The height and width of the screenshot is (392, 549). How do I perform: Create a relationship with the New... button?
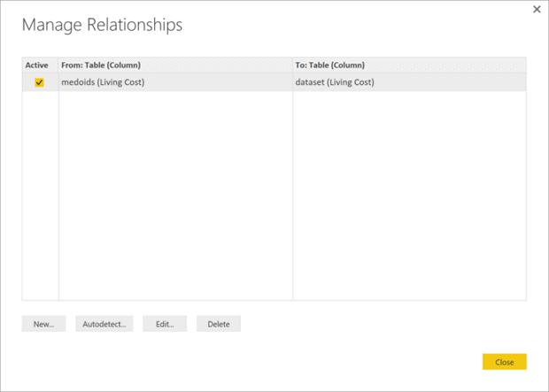pos(43,324)
